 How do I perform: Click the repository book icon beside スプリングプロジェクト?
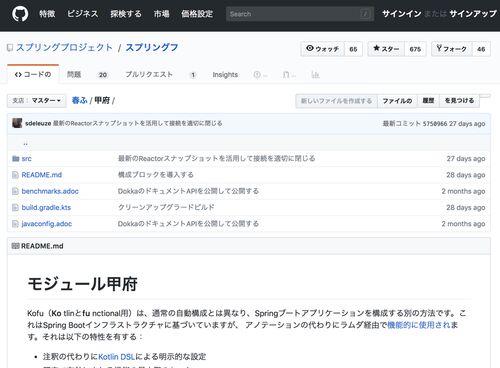pos(10,48)
